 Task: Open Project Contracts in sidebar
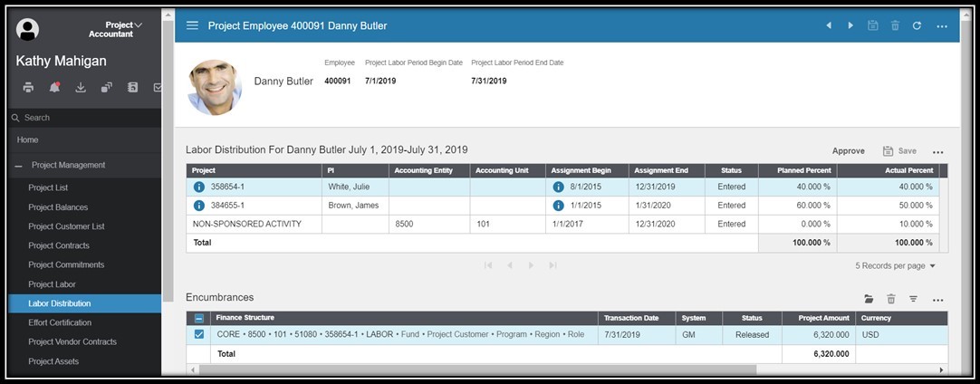click(x=59, y=245)
